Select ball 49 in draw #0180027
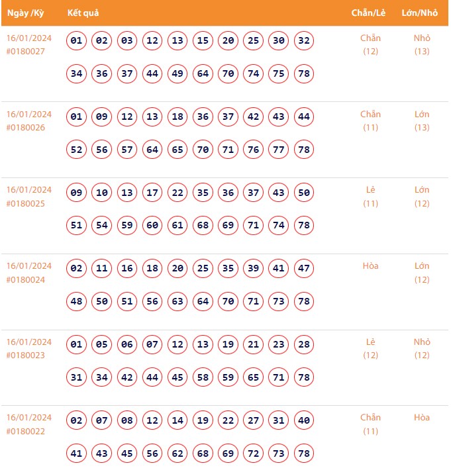 [x=177, y=73]
